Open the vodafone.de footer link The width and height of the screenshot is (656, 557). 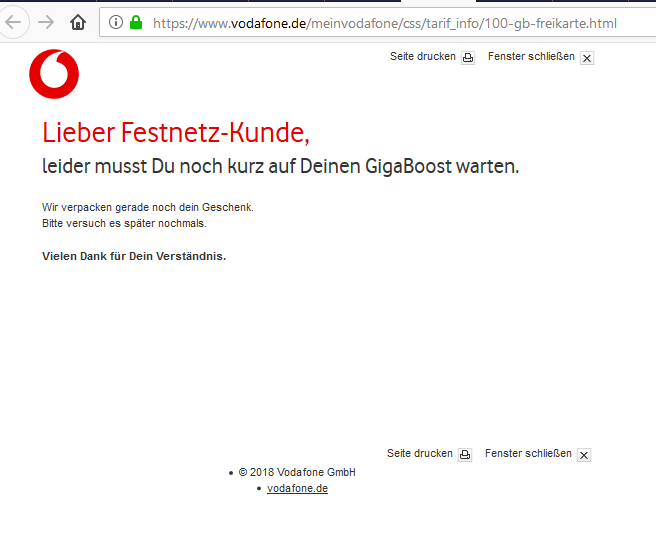click(297, 488)
